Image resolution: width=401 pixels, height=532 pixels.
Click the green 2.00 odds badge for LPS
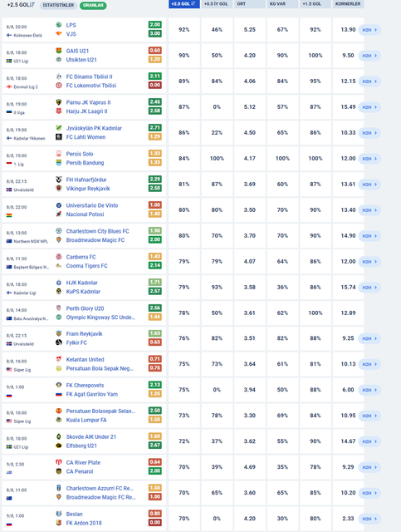tap(155, 24)
